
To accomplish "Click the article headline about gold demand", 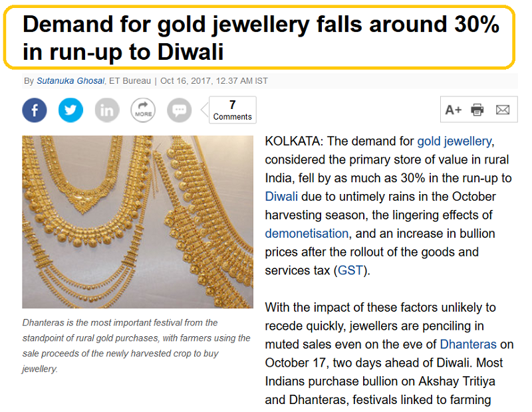I will tap(259, 37).
